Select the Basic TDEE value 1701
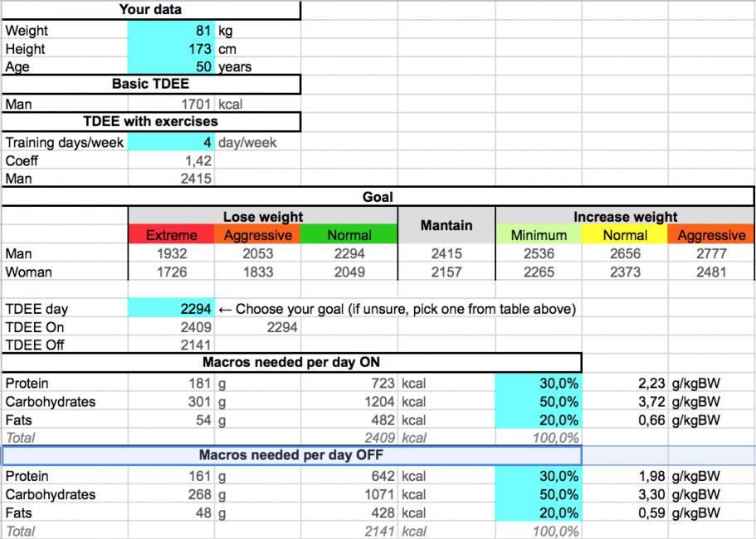756x539 pixels. [172, 105]
